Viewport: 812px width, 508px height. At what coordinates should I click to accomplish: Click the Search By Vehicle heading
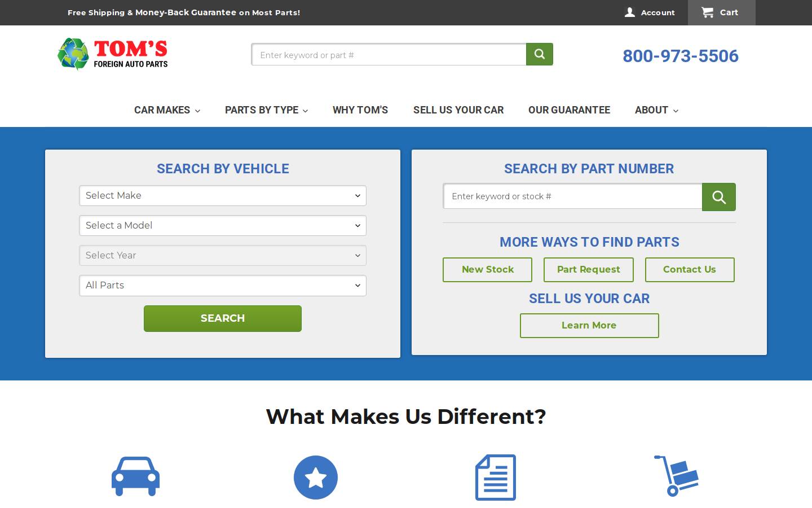pyautogui.click(x=223, y=169)
